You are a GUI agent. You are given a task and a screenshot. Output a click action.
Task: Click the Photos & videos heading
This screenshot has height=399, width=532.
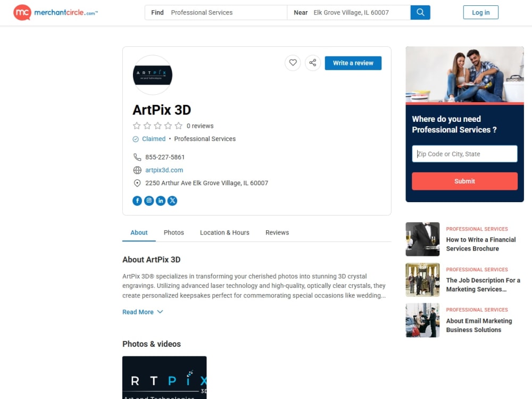pos(151,344)
